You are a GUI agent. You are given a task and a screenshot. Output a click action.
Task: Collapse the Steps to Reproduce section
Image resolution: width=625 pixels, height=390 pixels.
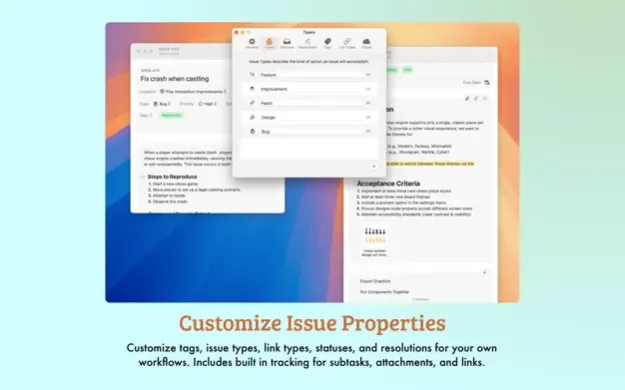(x=143, y=177)
